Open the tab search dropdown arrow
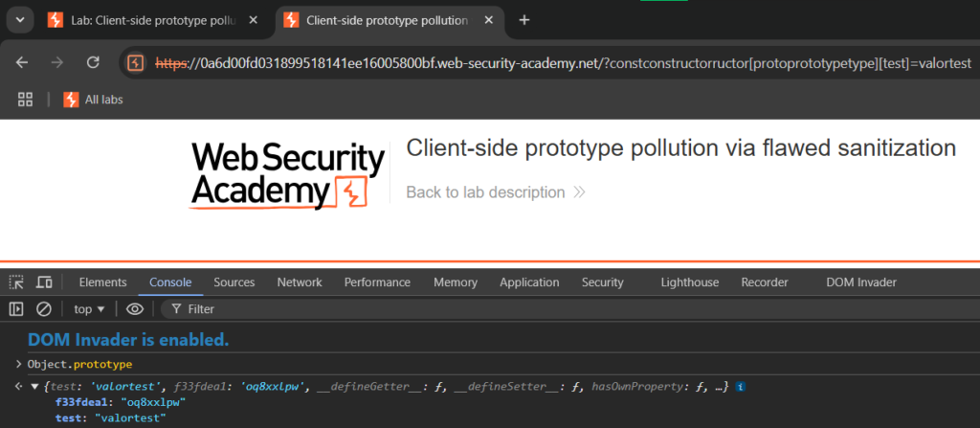The image size is (980, 428). [20, 20]
